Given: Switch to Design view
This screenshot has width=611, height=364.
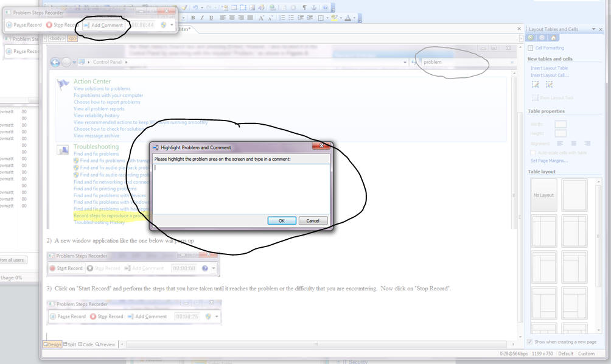Looking at the screenshot, I should click(52, 345).
